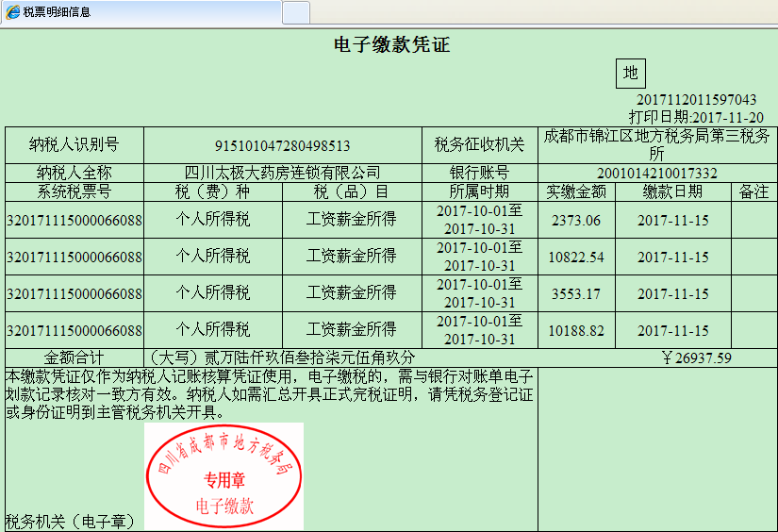Click the 税（品）目 column header

352,191
